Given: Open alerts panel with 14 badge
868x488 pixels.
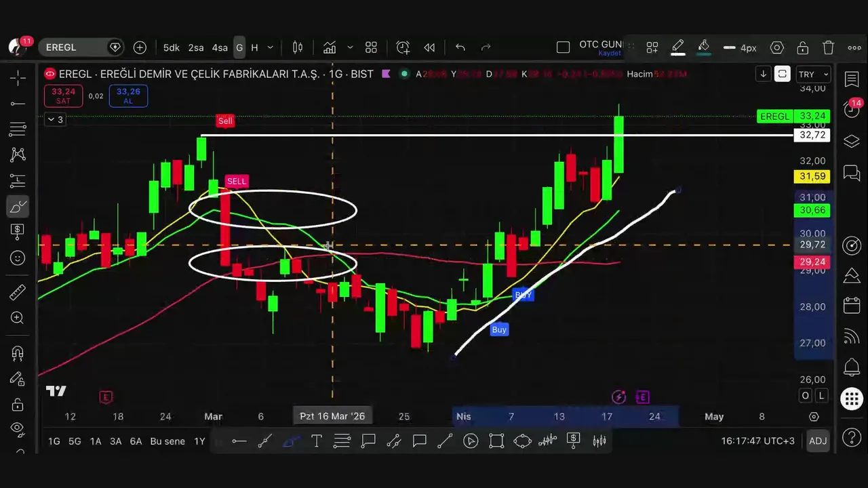Looking at the screenshot, I should click(852, 109).
